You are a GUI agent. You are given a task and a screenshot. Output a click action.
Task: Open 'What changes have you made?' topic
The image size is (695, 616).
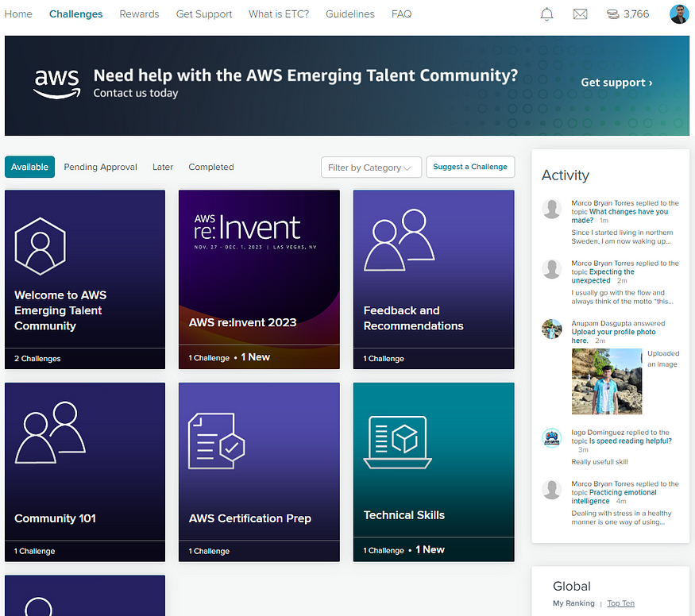tap(620, 216)
